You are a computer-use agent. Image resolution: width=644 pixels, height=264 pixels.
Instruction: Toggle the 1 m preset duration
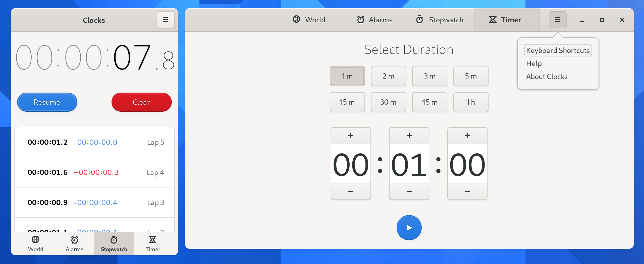point(347,76)
